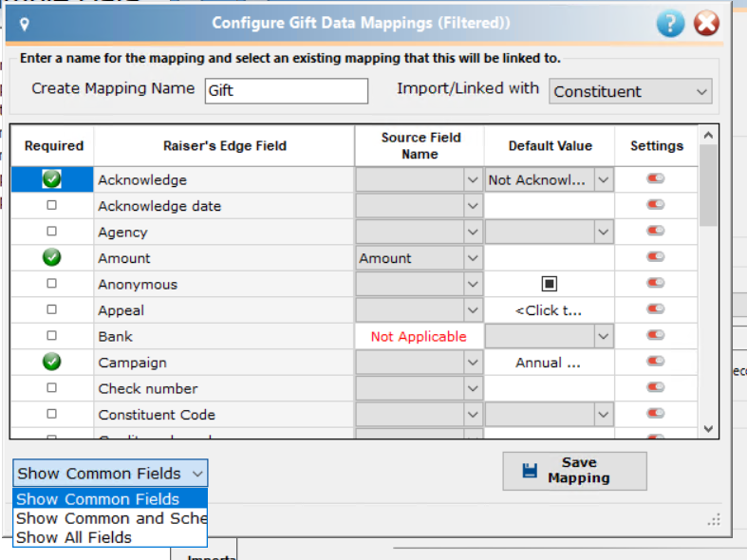Click the dialog resize grip dots

(714, 519)
